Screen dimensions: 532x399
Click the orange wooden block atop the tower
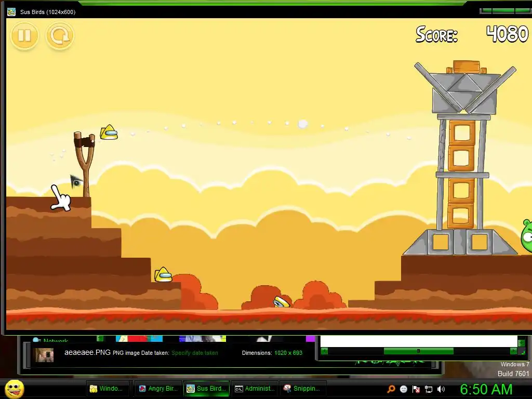tap(466, 67)
